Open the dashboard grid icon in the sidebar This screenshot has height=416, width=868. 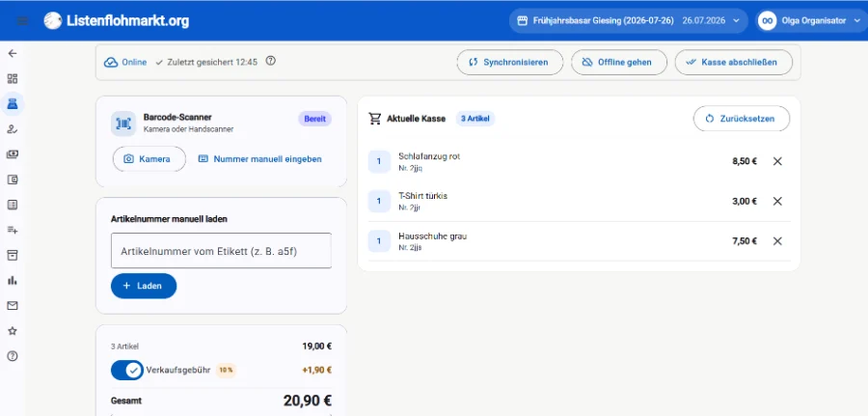13,78
